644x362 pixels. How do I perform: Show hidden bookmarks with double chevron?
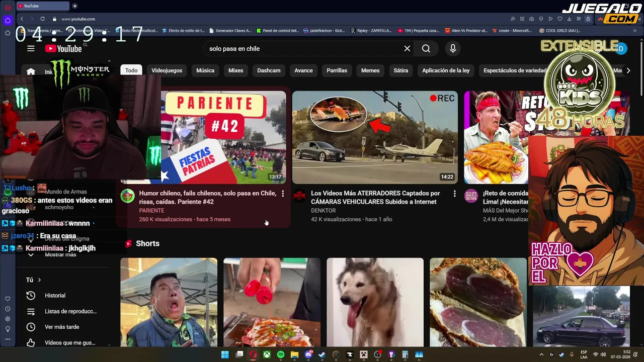pyautogui.click(x=634, y=31)
